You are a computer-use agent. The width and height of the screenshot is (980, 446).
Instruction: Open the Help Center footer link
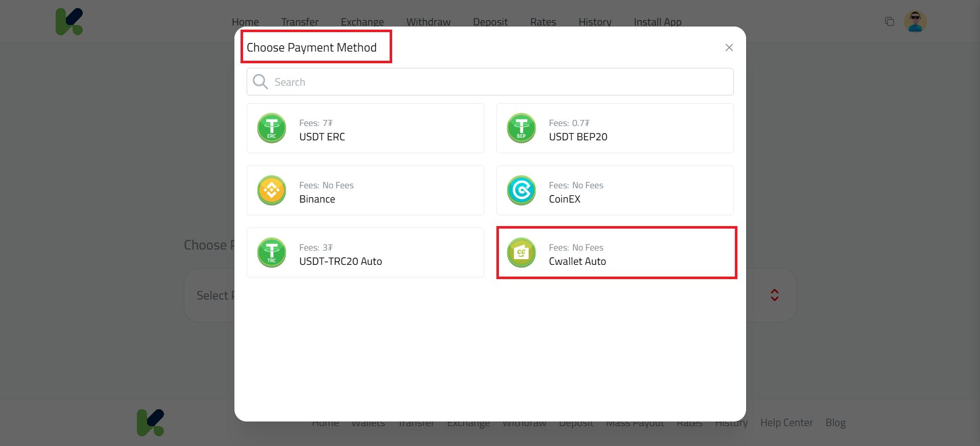click(x=786, y=423)
